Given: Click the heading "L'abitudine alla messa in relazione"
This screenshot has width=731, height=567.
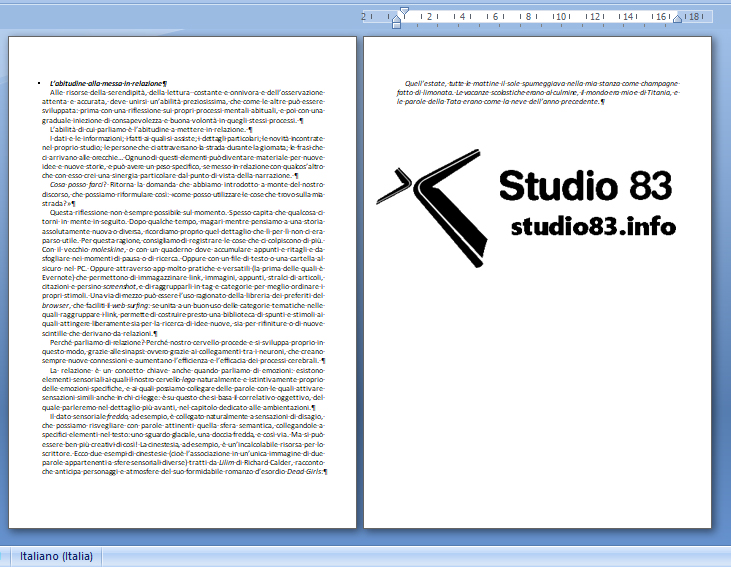Looking at the screenshot, I should click(106, 83).
